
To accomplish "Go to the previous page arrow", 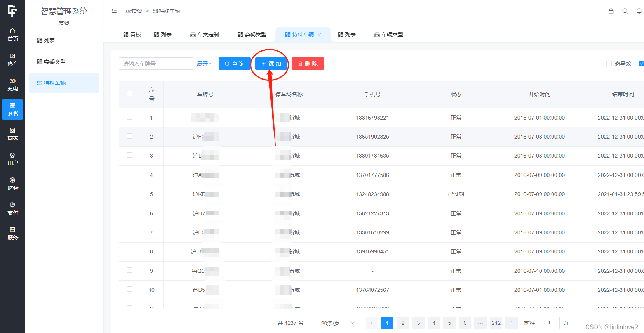I will point(372,323).
